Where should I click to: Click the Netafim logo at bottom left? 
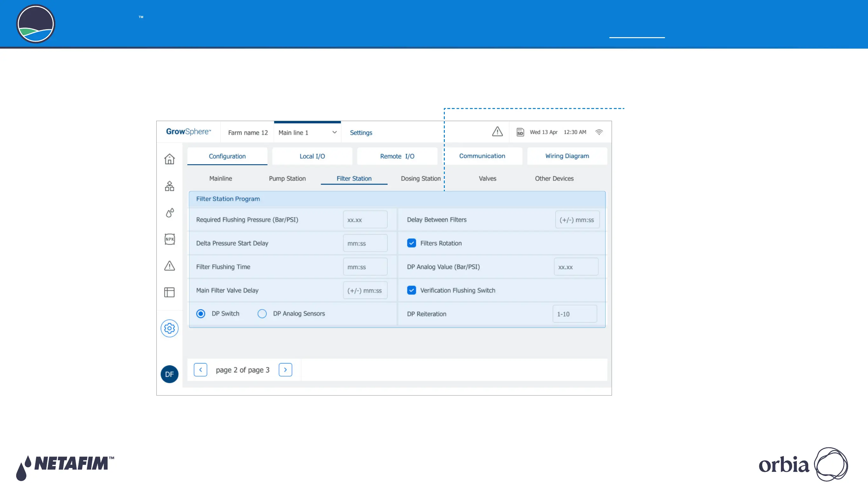[65, 468]
